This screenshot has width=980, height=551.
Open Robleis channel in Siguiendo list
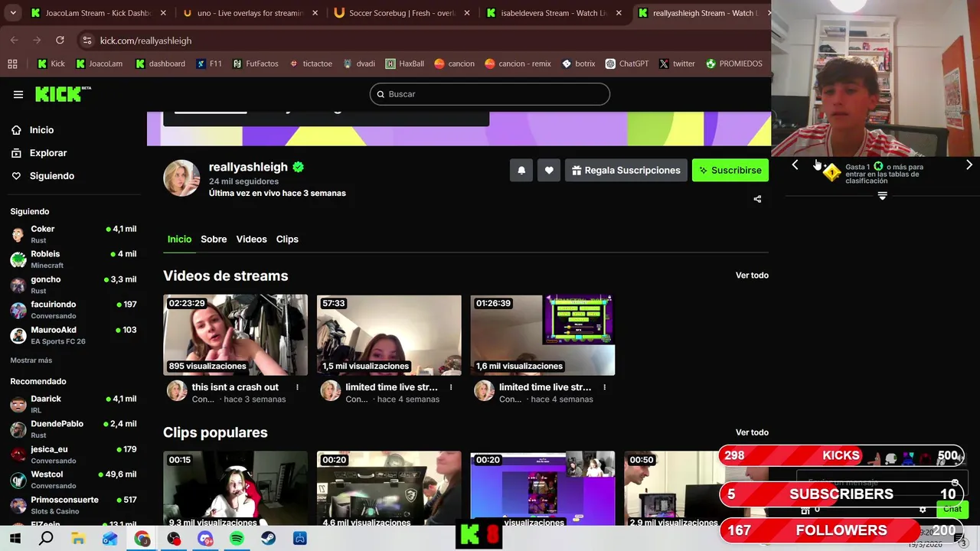73,259
